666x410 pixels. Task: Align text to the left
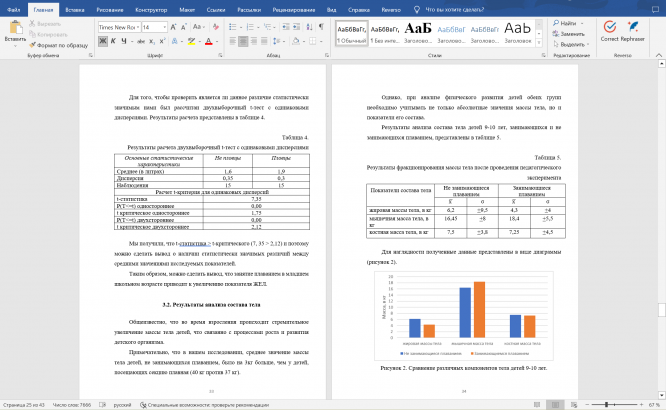232,41
